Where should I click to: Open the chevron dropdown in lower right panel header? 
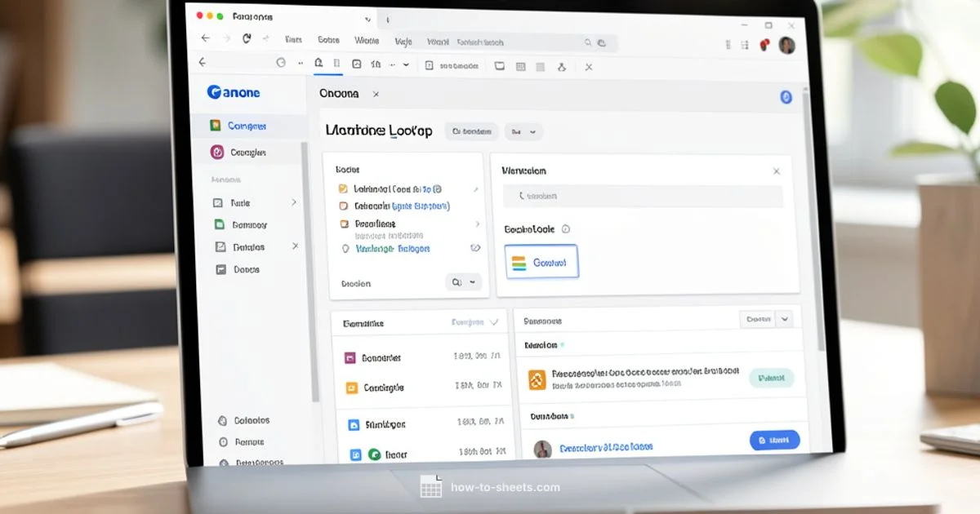784,319
